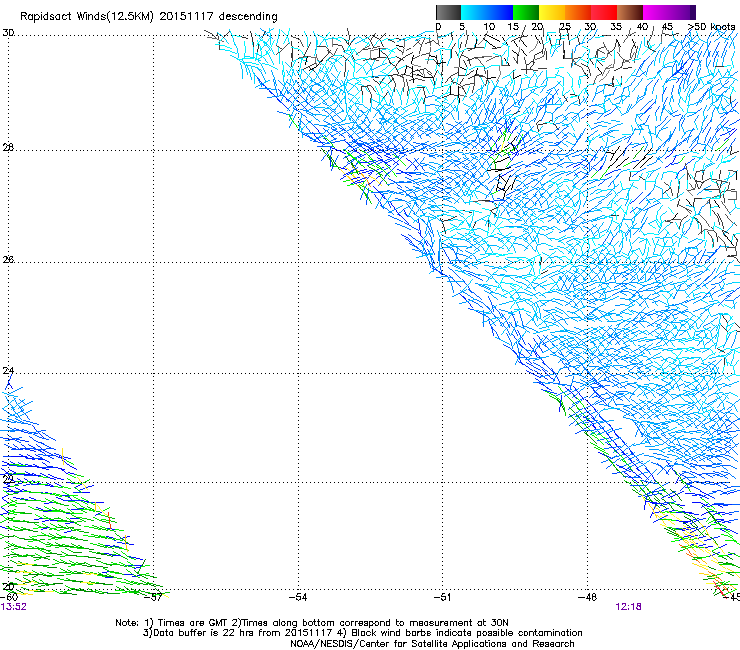This screenshot has height=650, width=740.
Task: Select the cyan-to-blue 5-15 knots legend swatch
Action: tap(487, 12)
